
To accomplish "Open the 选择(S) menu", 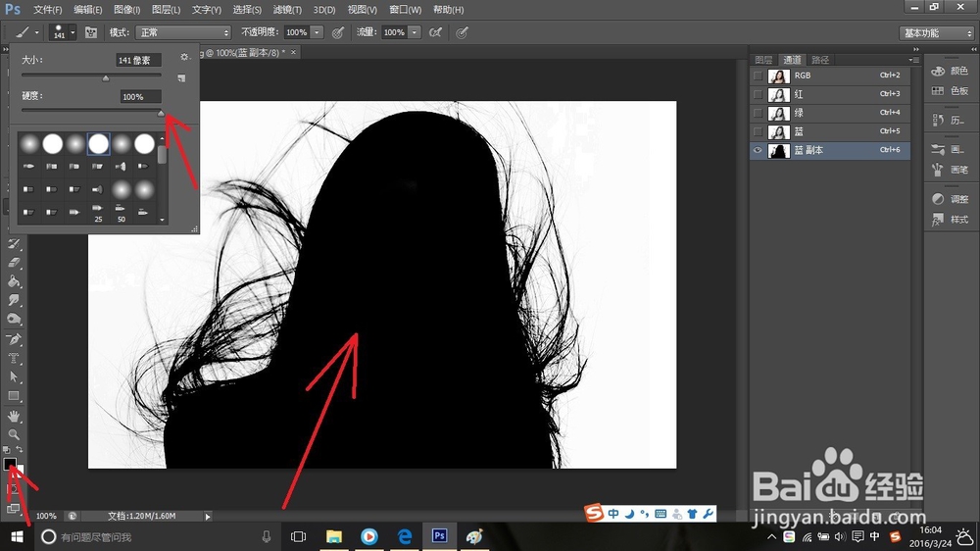I will [247, 10].
